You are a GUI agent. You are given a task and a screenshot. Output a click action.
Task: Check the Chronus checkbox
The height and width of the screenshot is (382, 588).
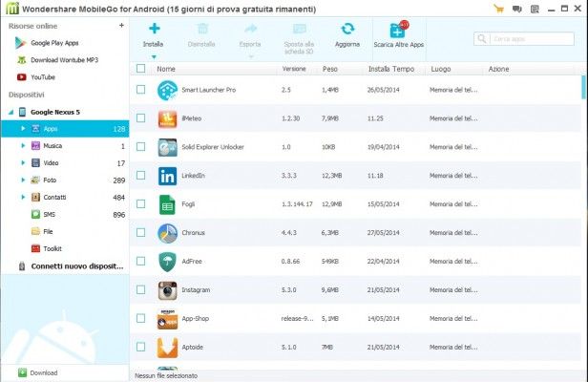pyautogui.click(x=140, y=232)
